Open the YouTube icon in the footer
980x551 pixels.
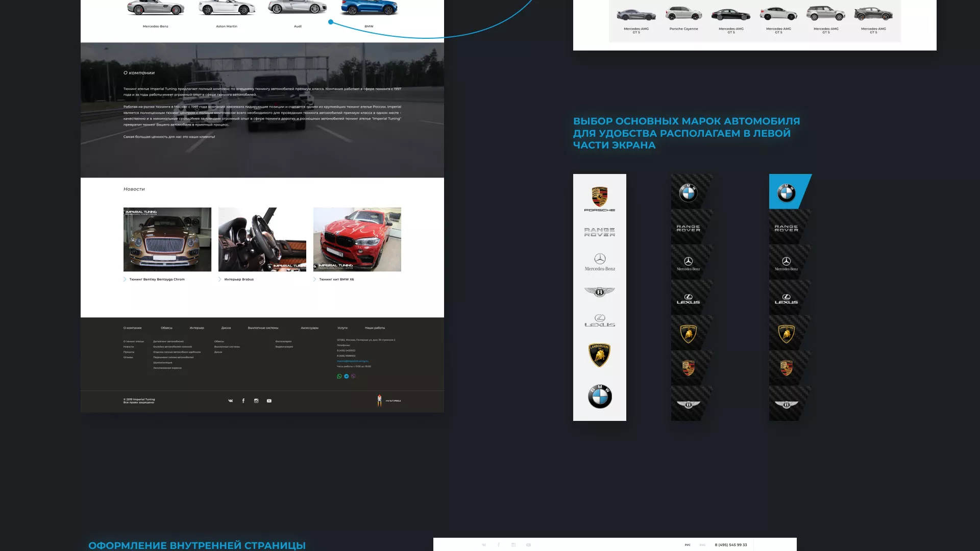(269, 401)
